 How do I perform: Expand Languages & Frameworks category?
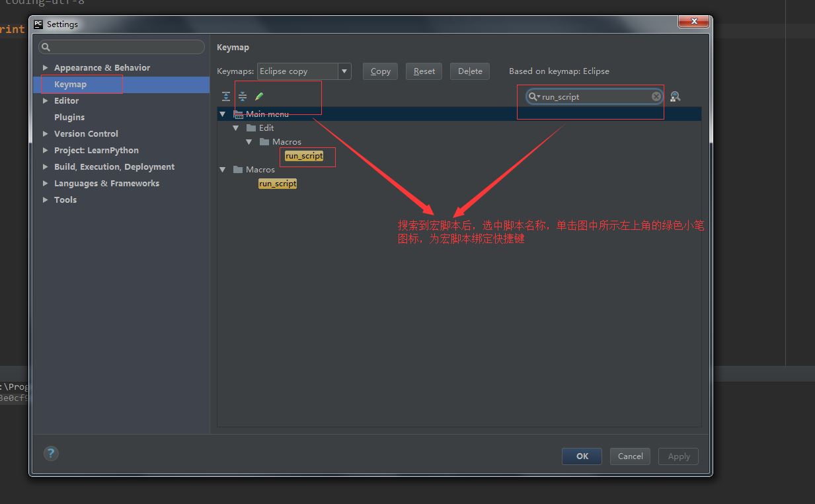pyautogui.click(x=45, y=184)
